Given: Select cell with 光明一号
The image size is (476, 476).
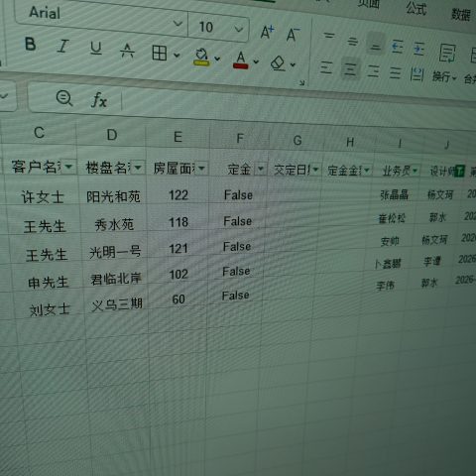Looking at the screenshot, I should [115, 252].
